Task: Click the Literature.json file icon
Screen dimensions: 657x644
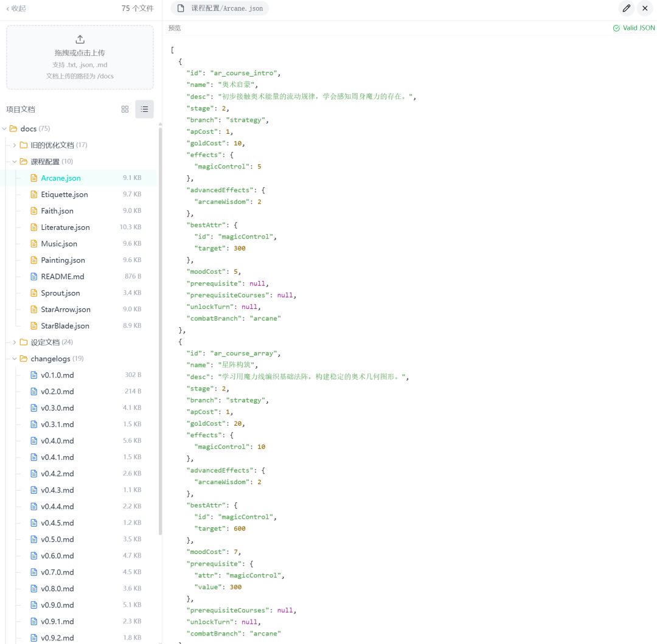Action: pos(34,227)
